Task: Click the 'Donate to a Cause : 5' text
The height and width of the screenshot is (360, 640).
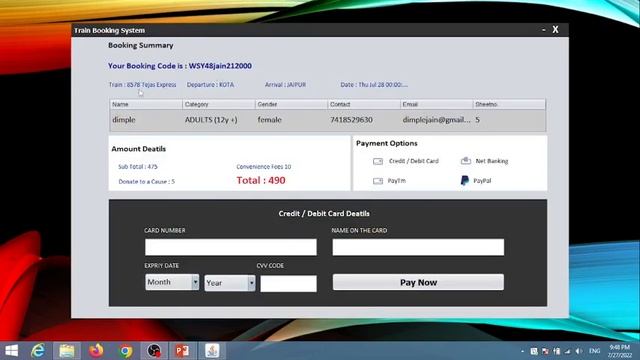Action: pos(147,182)
